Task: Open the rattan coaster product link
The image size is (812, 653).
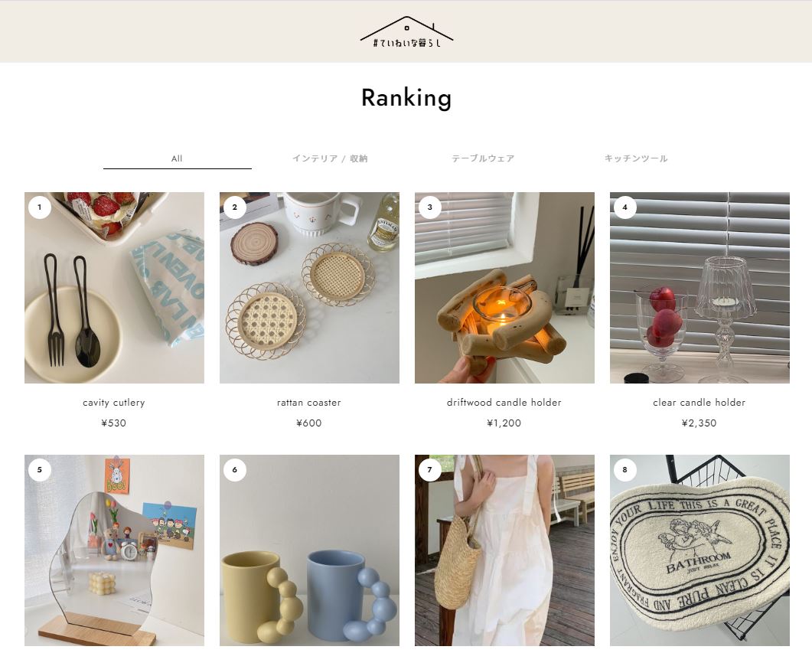Action: point(309,403)
